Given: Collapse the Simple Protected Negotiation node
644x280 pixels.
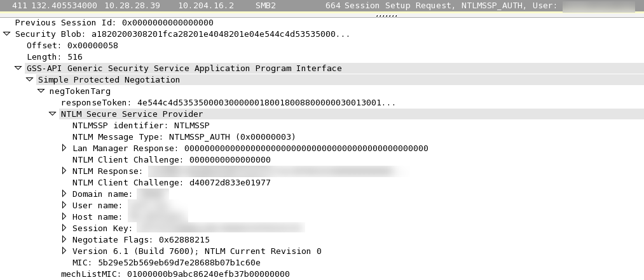Looking at the screenshot, I should coord(30,79).
